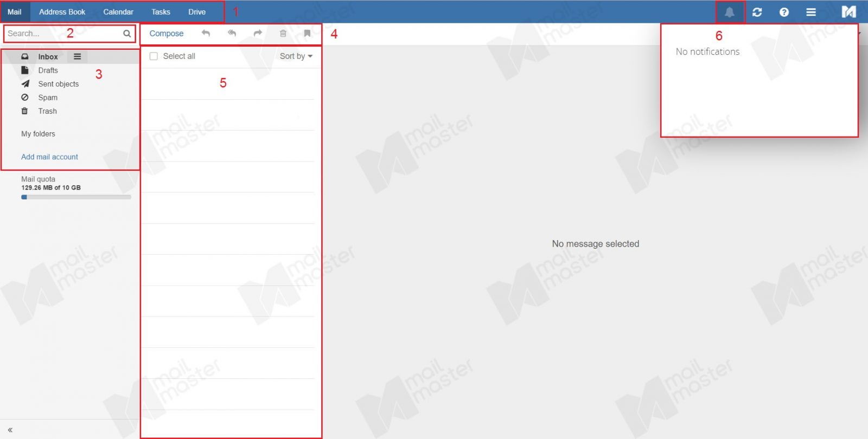Open the top-right hamburger menu

pyautogui.click(x=811, y=12)
